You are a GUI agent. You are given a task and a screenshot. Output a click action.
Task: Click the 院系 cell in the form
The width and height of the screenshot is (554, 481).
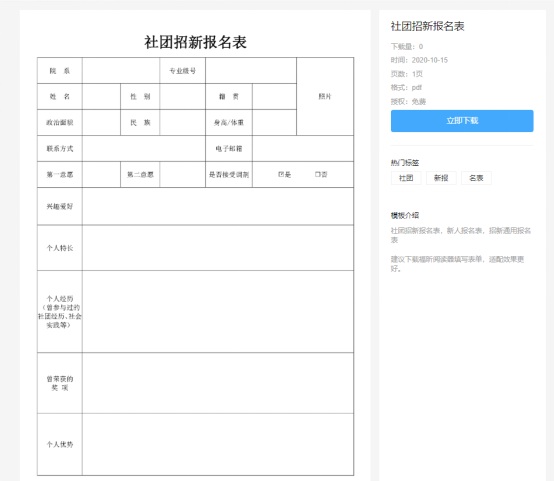60,71
